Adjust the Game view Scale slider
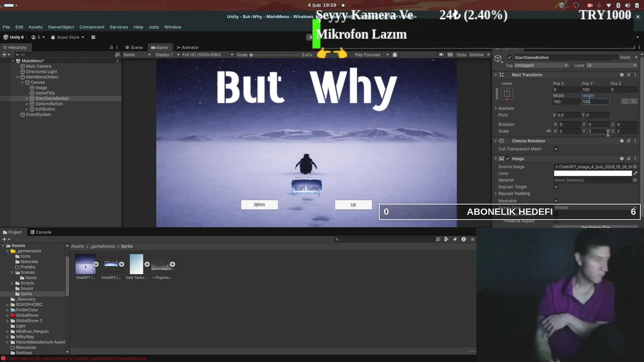This screenshot has width=644, height=362. (274, 55)
